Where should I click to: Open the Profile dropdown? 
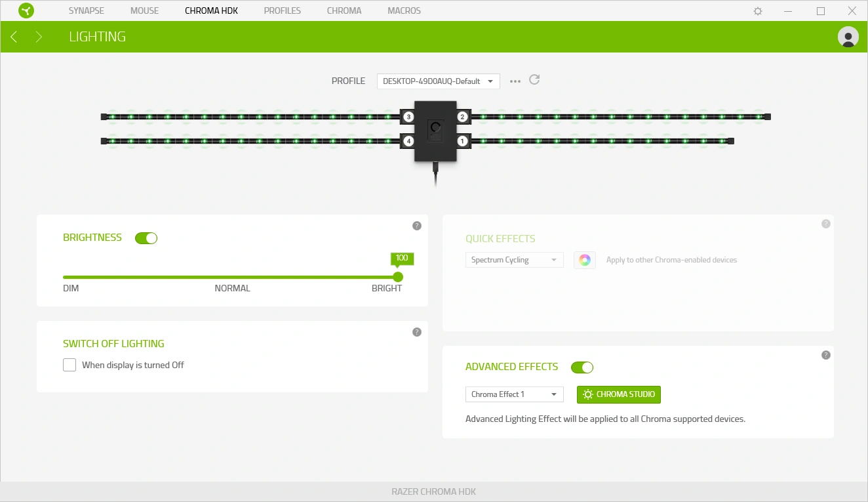pos(439,81)
